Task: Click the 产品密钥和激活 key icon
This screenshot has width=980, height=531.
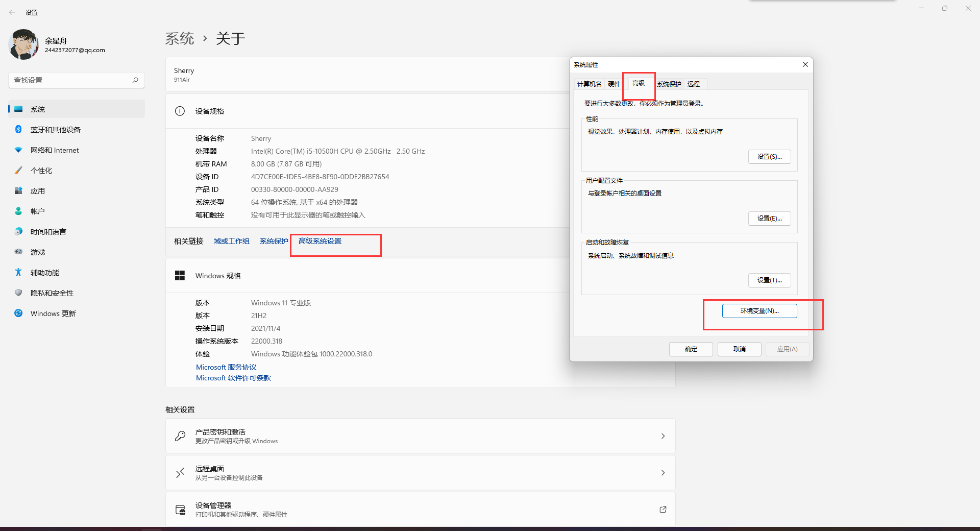Action: [x=180, y=436]
